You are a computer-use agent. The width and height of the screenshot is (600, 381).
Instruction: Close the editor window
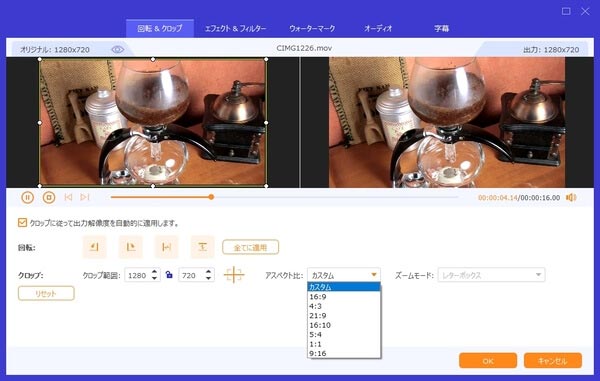585,11
